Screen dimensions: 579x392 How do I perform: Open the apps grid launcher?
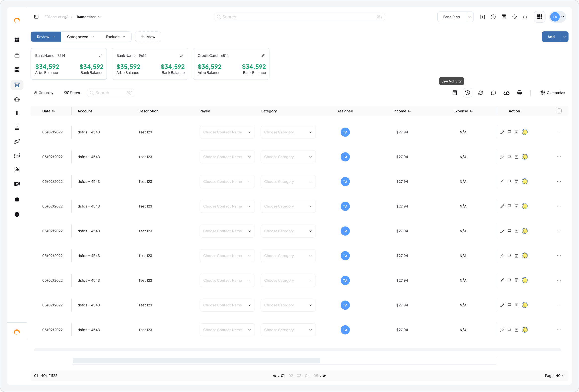[540, 17]
